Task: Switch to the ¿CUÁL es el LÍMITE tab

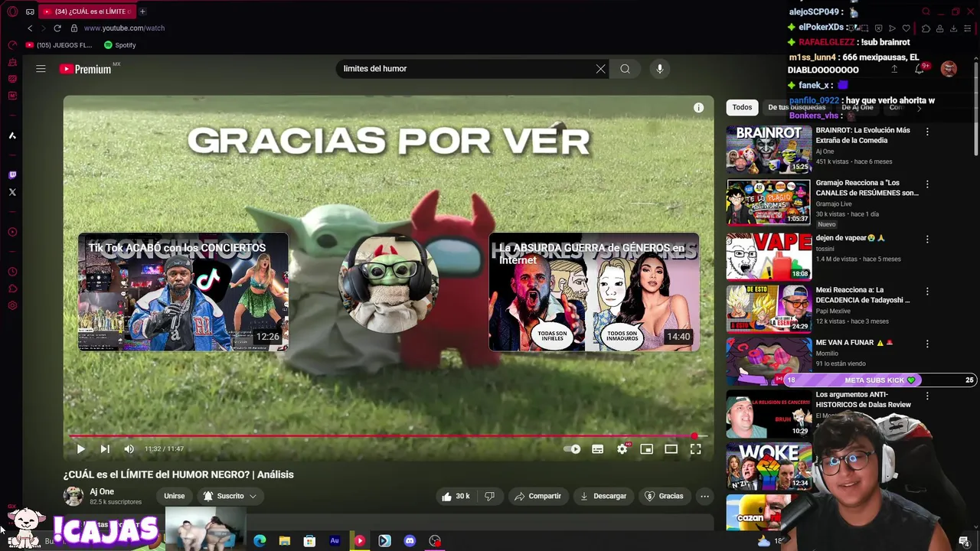Action: tap(87, 11)
